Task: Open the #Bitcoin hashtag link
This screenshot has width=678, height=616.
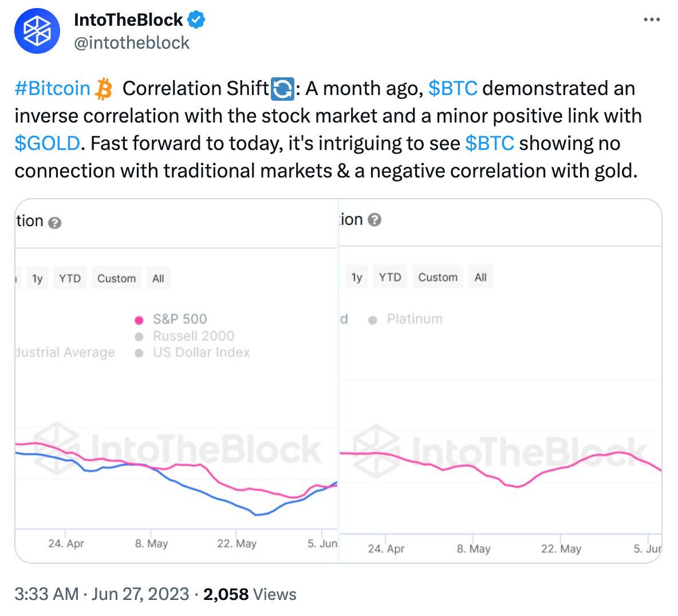Action: click(53, 89)
